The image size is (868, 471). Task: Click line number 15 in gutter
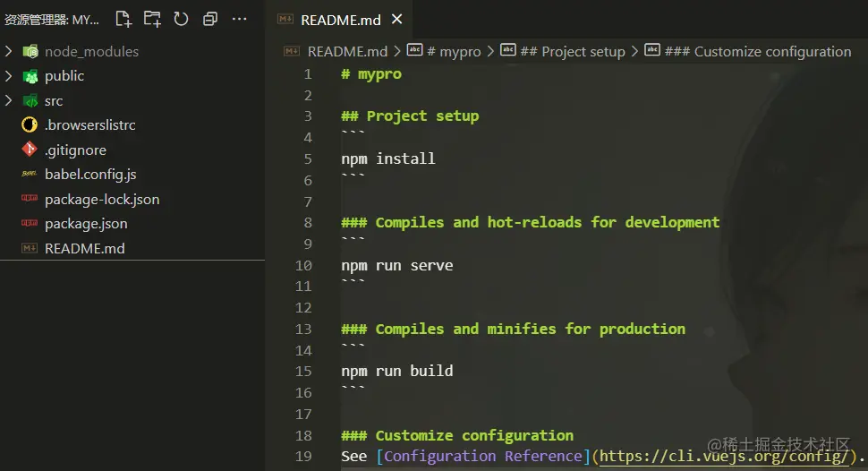coord(303,372)
